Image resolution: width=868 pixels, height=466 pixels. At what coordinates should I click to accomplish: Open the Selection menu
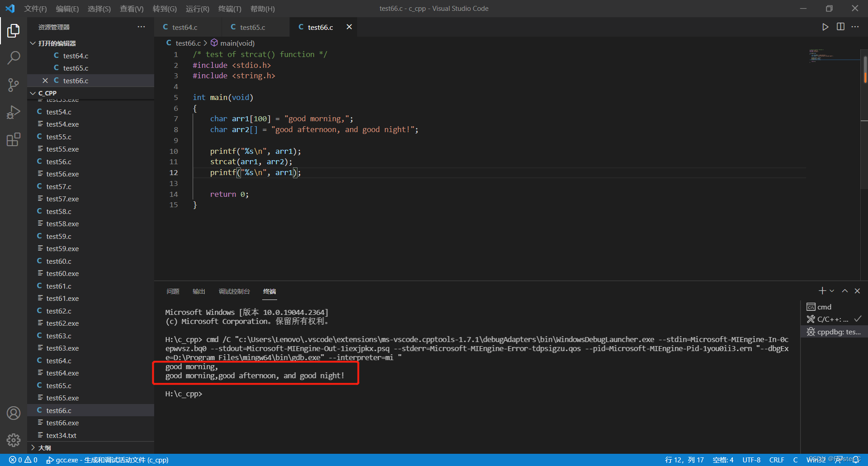(x=99, y=9)
